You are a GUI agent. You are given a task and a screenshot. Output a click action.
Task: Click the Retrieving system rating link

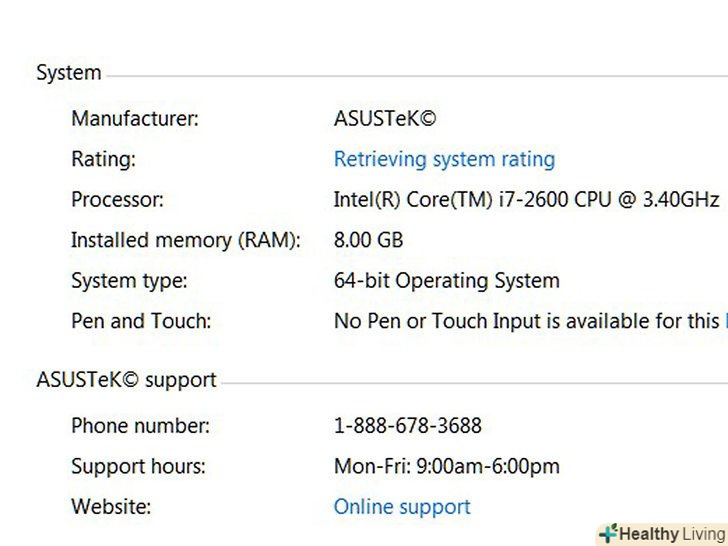pyautogui.click(x=444, y=159)
